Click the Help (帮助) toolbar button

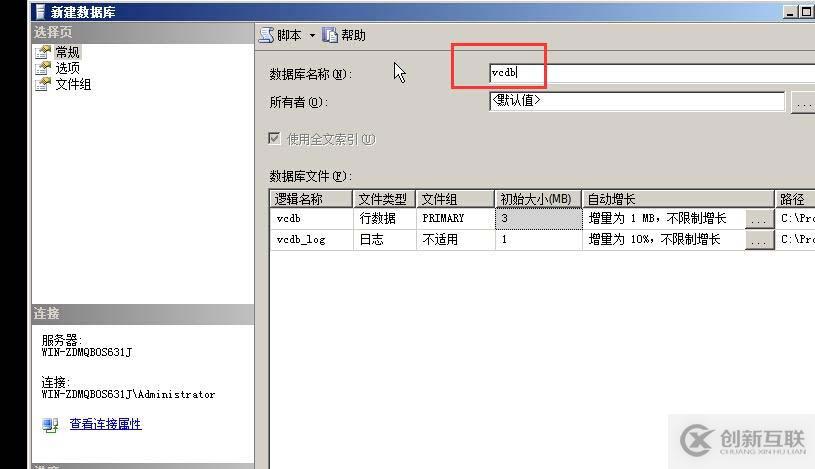pyautogui.click(x=344, y=35)
